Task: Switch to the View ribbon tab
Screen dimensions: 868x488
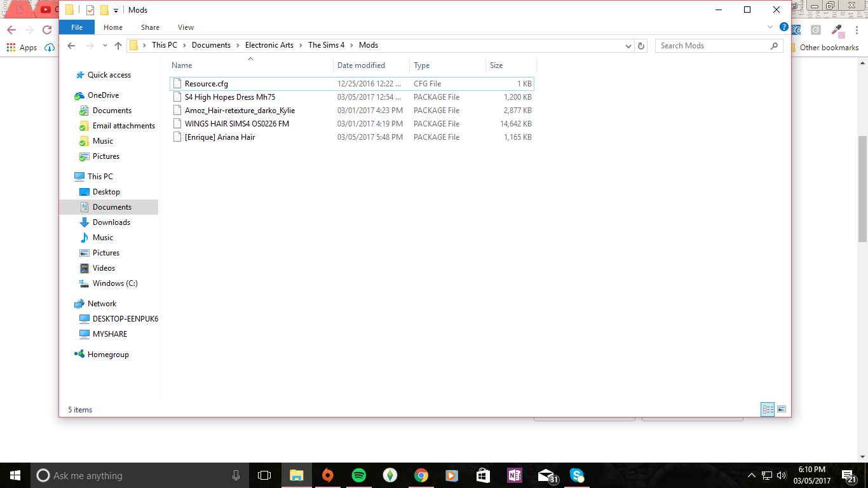Action: [186, 27]
